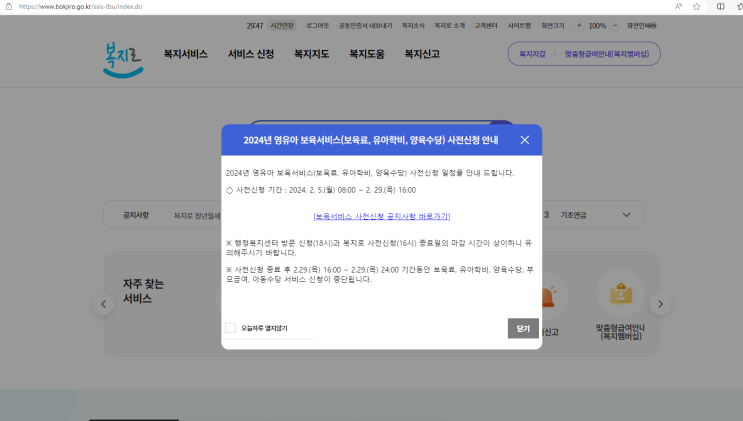Expand the 기초연금 dropdown chevron
743x421 pixels.
click(627, 215)
